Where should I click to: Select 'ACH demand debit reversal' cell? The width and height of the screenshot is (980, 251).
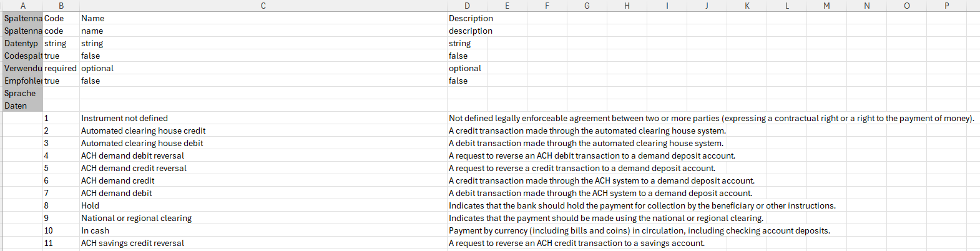[263, 155]
